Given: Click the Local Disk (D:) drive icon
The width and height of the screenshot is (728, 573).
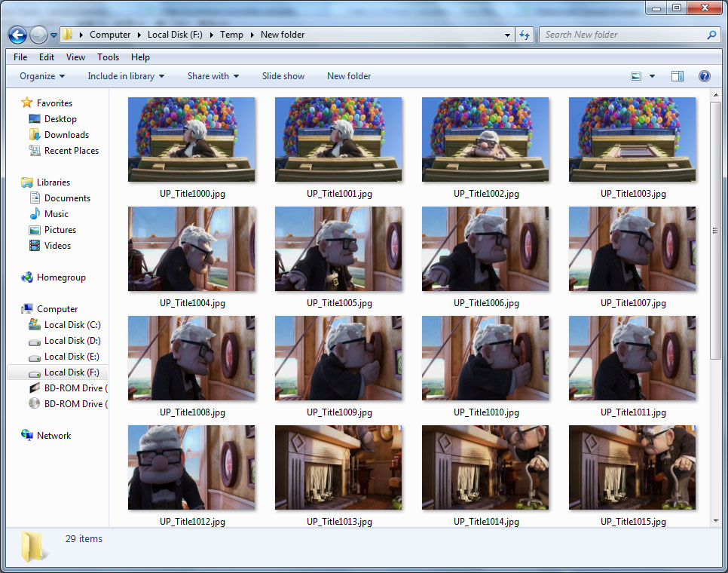Looking at the screenshot, I should coord(35,342).
